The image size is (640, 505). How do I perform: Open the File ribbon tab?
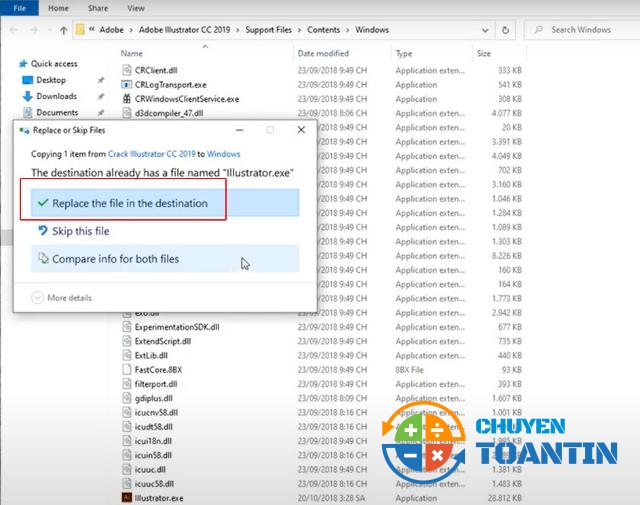click(x=19, y=8)
